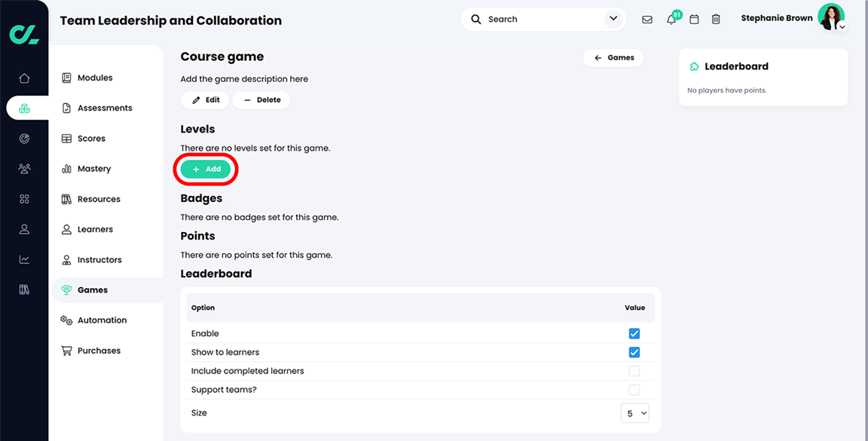Click the Purchases cart icon

(x=66, y=351)
